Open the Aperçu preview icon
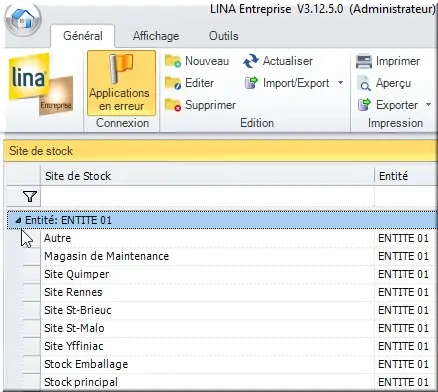Screen dimensions: 438x392 pos(364,83)
